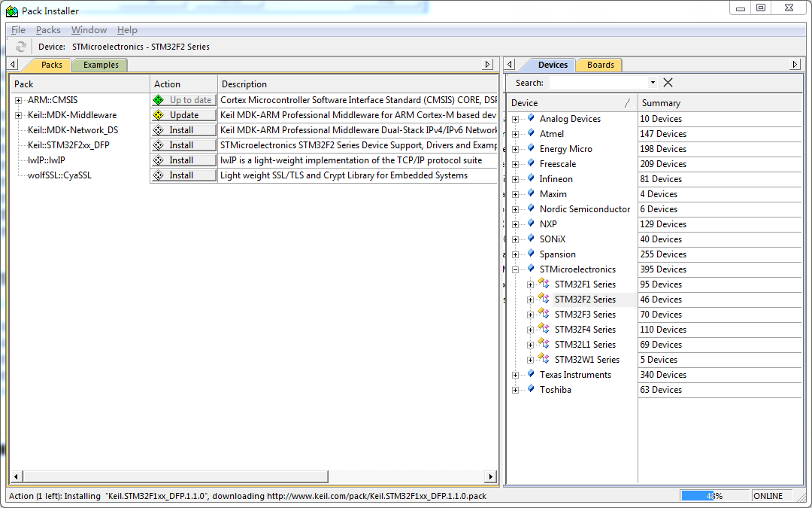Expand the Keil::MDK-Middleware pack node
812x508 pixels.
18,115
